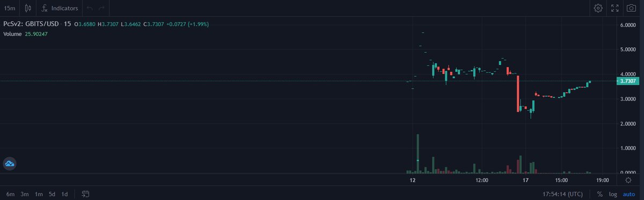Toggle percent scale mode

[599, 194]
